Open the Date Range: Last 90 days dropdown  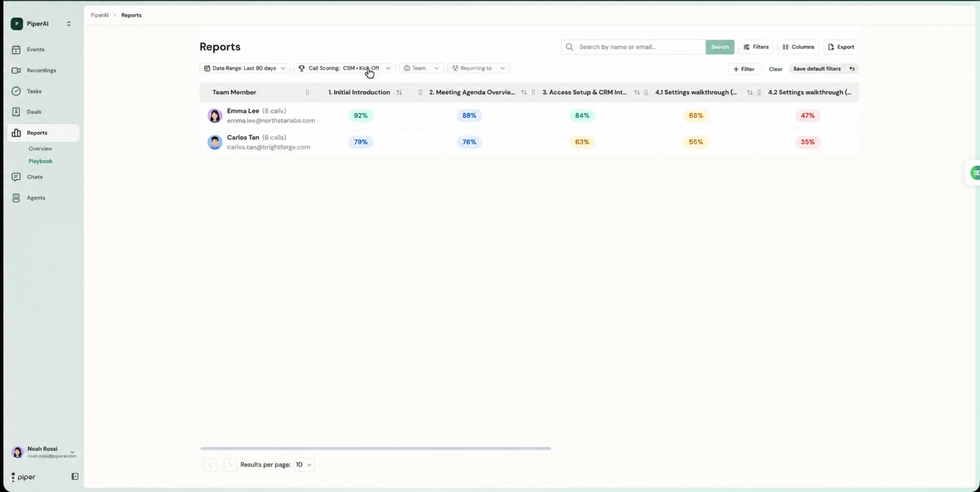click(x=245, y=68)
